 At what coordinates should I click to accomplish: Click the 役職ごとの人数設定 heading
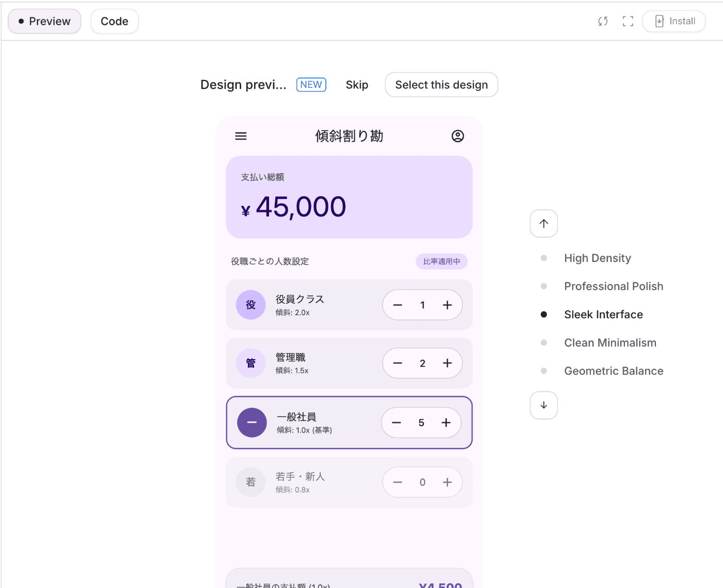coord(270,261)
